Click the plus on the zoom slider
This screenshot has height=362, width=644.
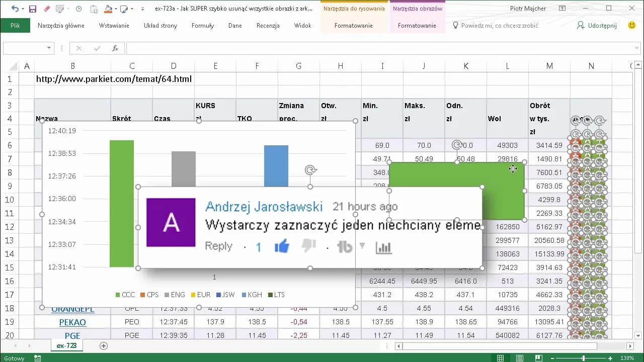click(610, 358)
